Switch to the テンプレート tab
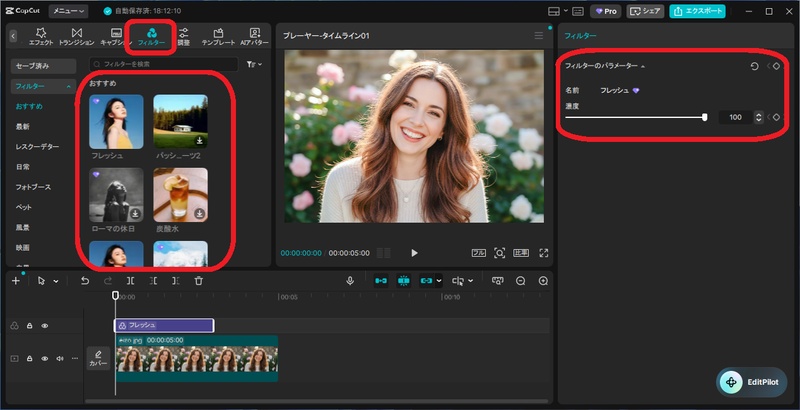Viewport: 800px width, 410px height. click(218, 37)
